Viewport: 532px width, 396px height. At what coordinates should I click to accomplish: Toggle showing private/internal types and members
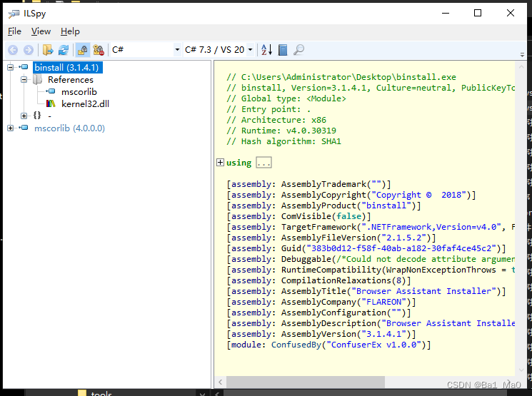tap(82, 50)
